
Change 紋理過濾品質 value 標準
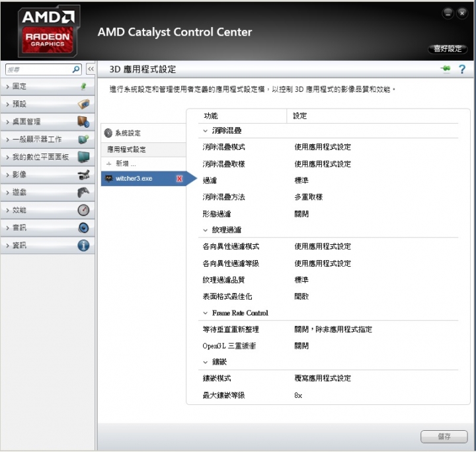pyautogui.click(x=301, y=280)
